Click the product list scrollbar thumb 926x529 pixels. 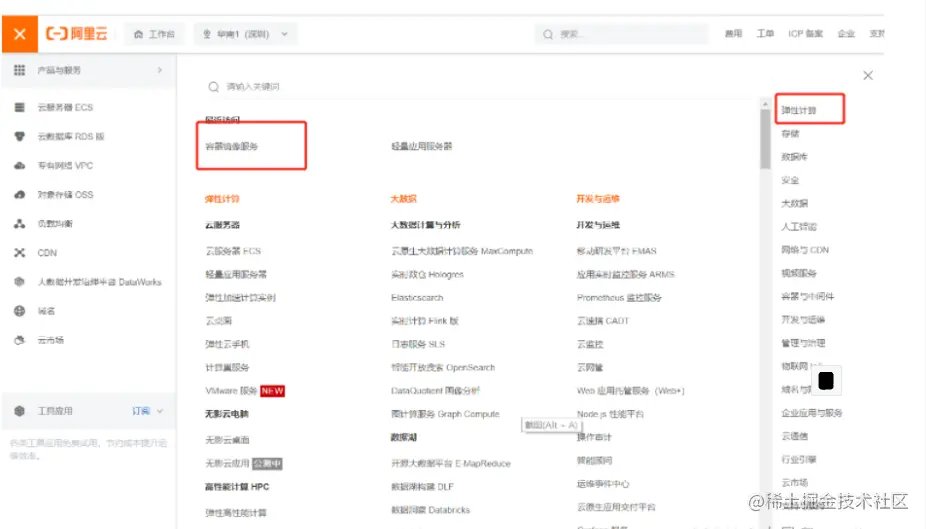click(765, 139)
